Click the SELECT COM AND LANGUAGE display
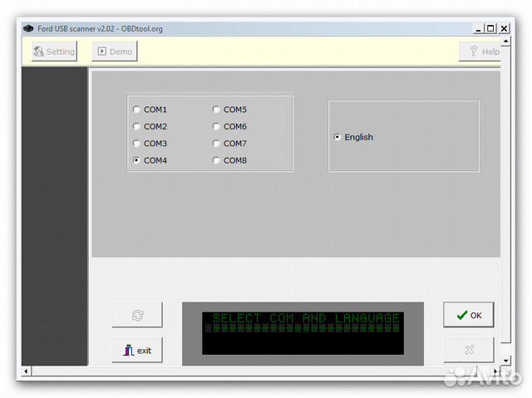Screen dimensions: 532x398 point(303,333)
